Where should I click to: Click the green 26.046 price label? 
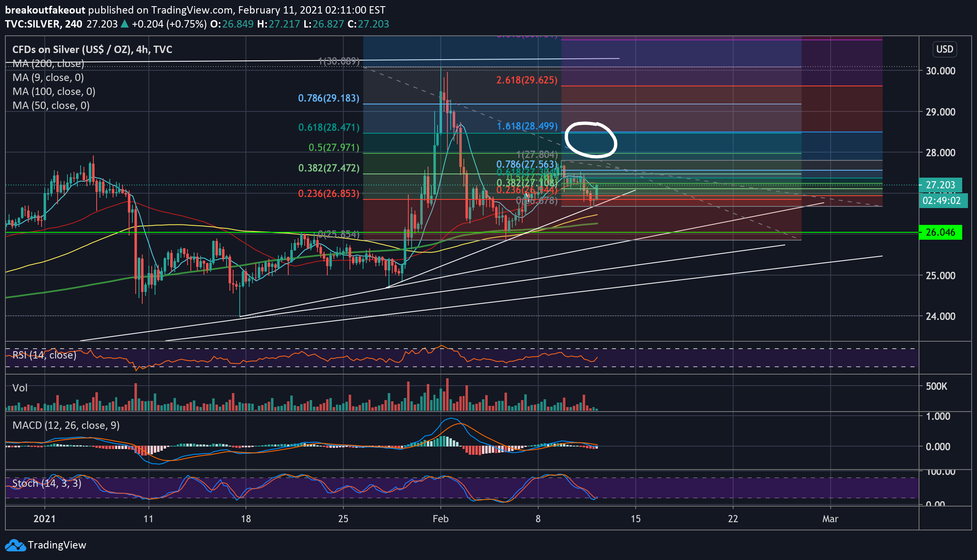point(940,232)
